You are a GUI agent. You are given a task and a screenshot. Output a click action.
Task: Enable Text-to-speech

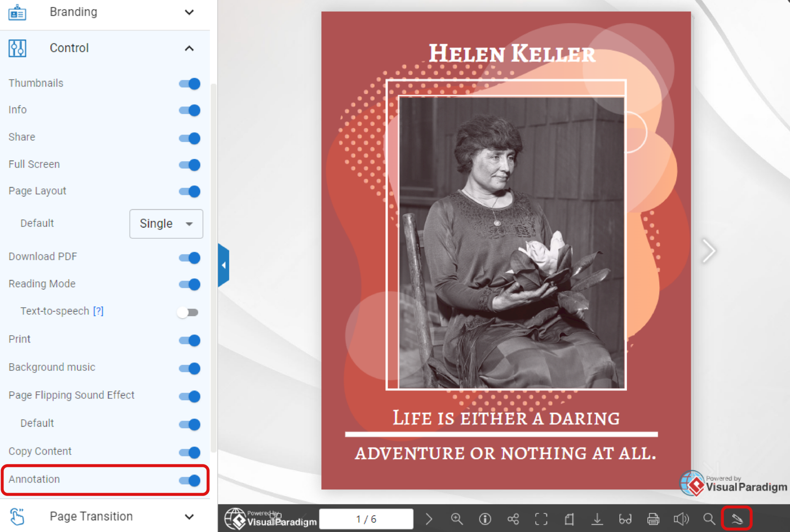click(188, 312)
